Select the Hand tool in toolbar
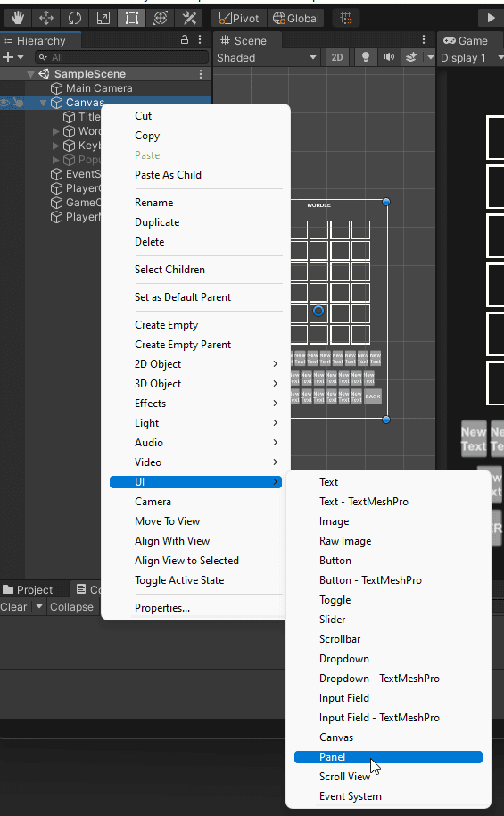This screenshot has height=816, width=504. point(18,18)
